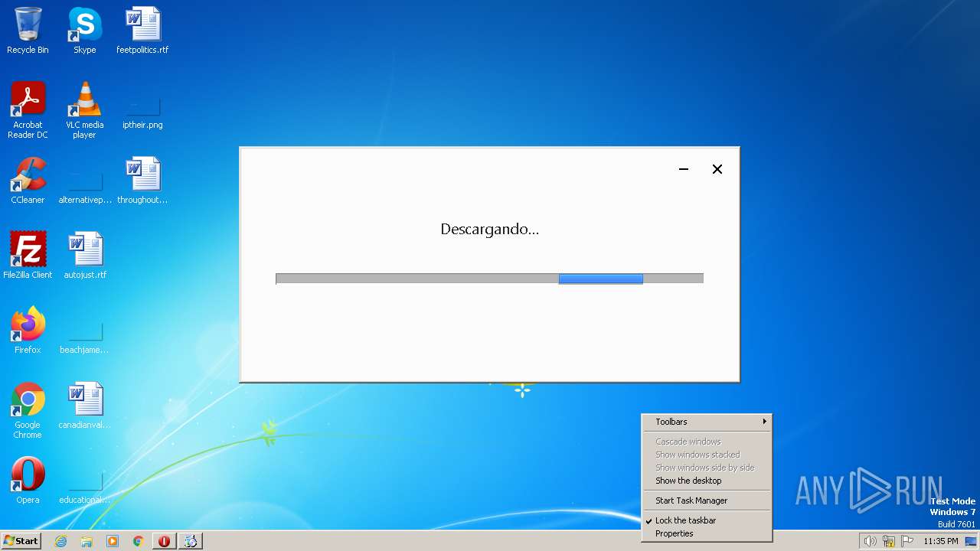
Task: Click the Descargando... status text
Action: tap(489, 229)
